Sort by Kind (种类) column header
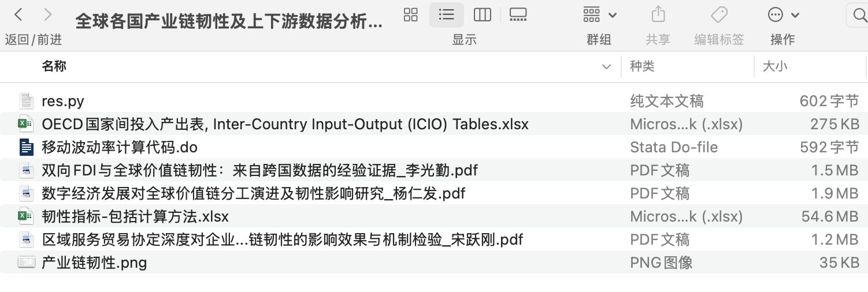This screenshot has width=868, height=292. 642,66
